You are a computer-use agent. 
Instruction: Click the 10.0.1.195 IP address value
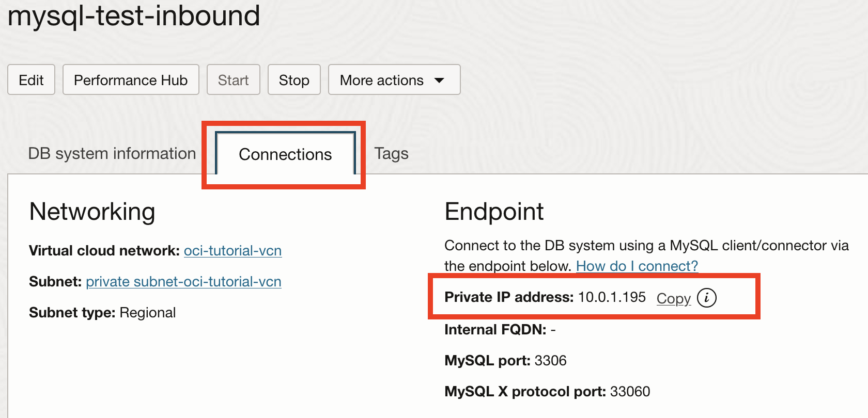[612, 297]
